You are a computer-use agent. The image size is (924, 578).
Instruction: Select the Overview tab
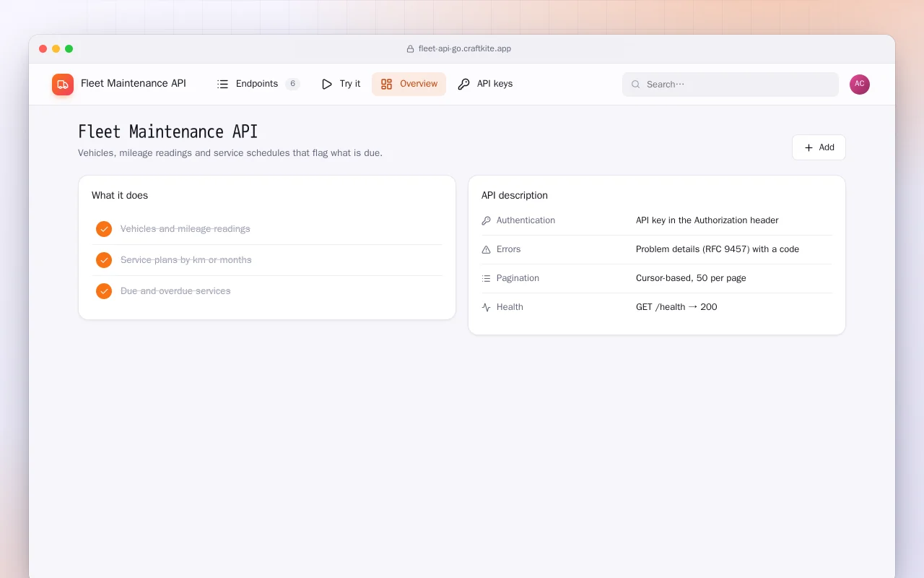coord(409,84)
